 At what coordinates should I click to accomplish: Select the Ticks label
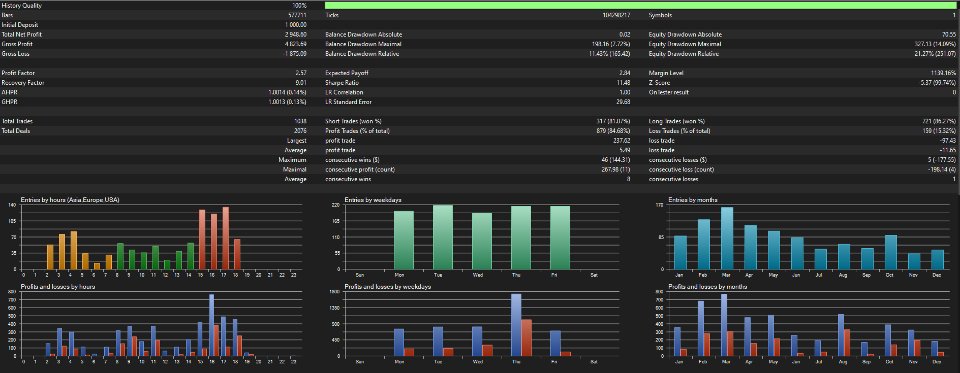point(332,15)
